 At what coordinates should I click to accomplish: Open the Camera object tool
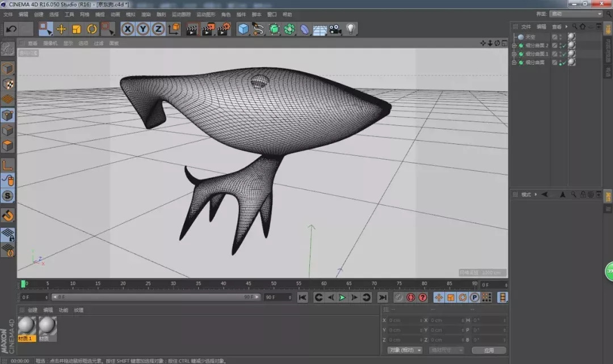click(335, 29)
